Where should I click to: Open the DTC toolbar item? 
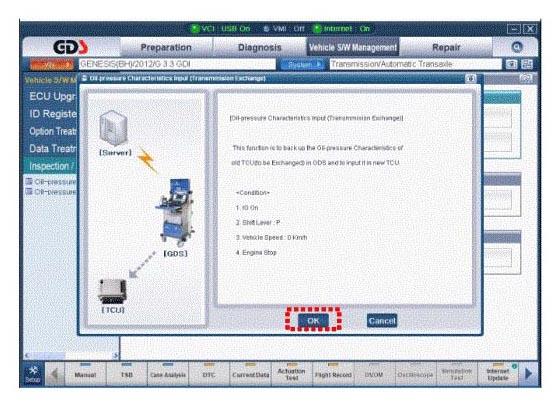[x=209, y=374]
